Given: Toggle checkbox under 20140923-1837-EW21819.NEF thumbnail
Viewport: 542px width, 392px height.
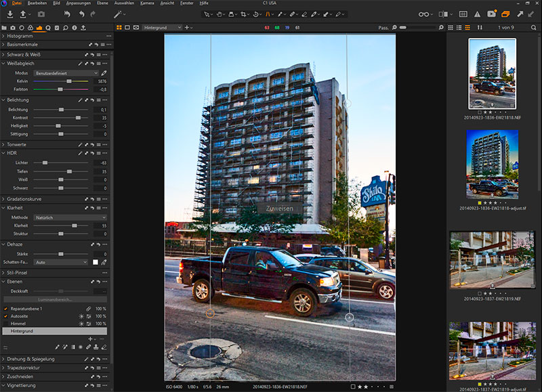Looking at the screenshot, I should (x=480, y=294).
